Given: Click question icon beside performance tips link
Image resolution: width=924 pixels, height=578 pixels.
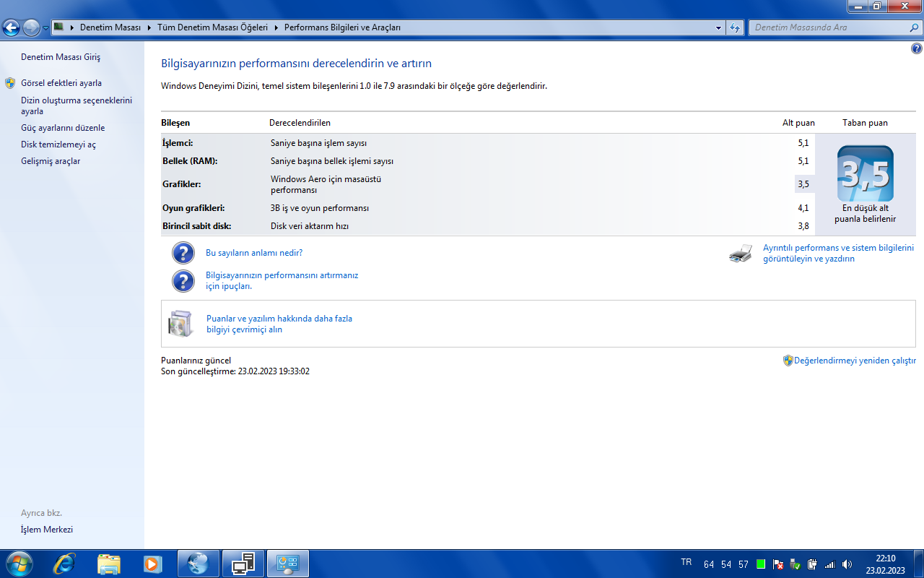Looking at the screenshot, I should pyautogui.click(x=183, y=280).
